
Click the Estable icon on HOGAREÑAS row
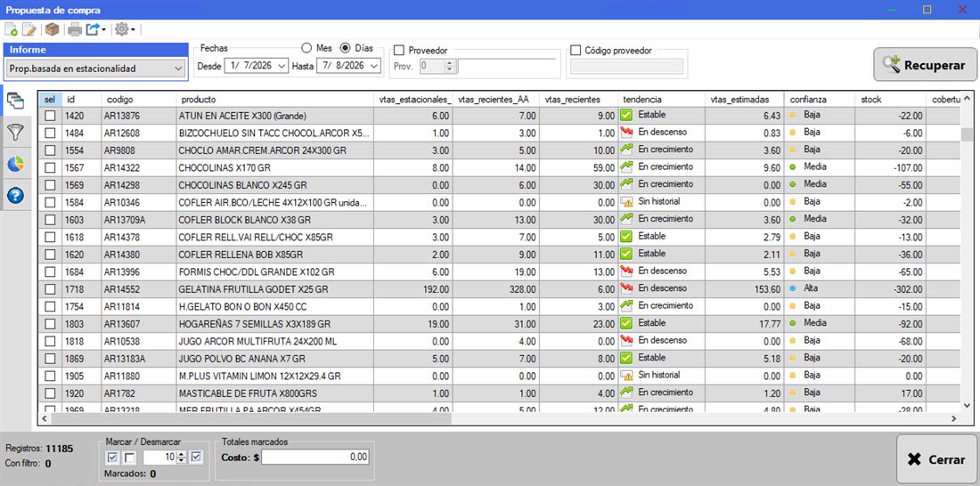click(x=626, y=324)
